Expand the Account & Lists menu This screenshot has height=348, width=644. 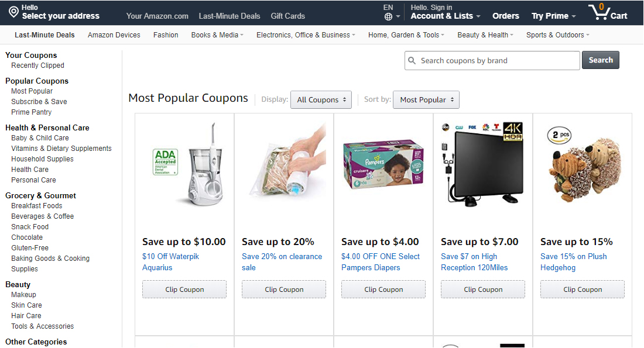tap(445, 16)
